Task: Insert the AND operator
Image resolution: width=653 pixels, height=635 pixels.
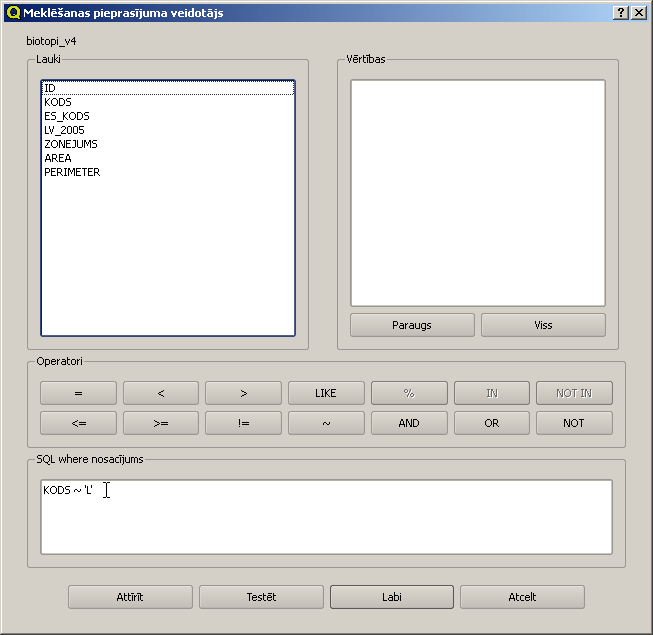Action: (x=409, y=423)
